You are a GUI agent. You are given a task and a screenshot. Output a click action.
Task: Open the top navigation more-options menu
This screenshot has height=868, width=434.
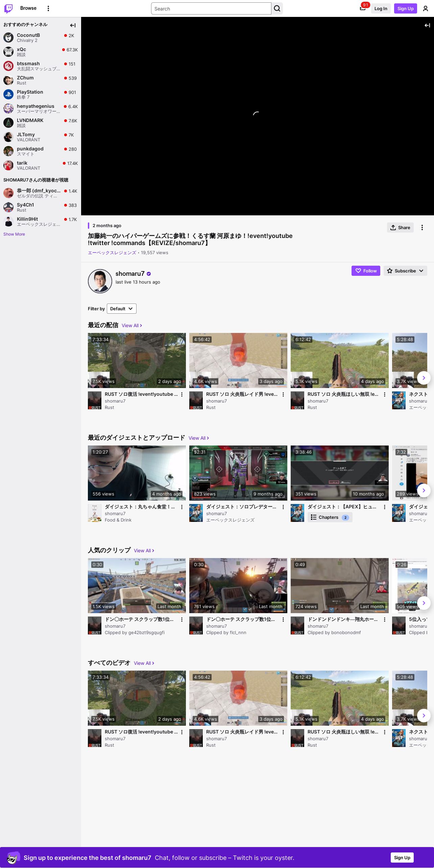[x=48, y=8]
